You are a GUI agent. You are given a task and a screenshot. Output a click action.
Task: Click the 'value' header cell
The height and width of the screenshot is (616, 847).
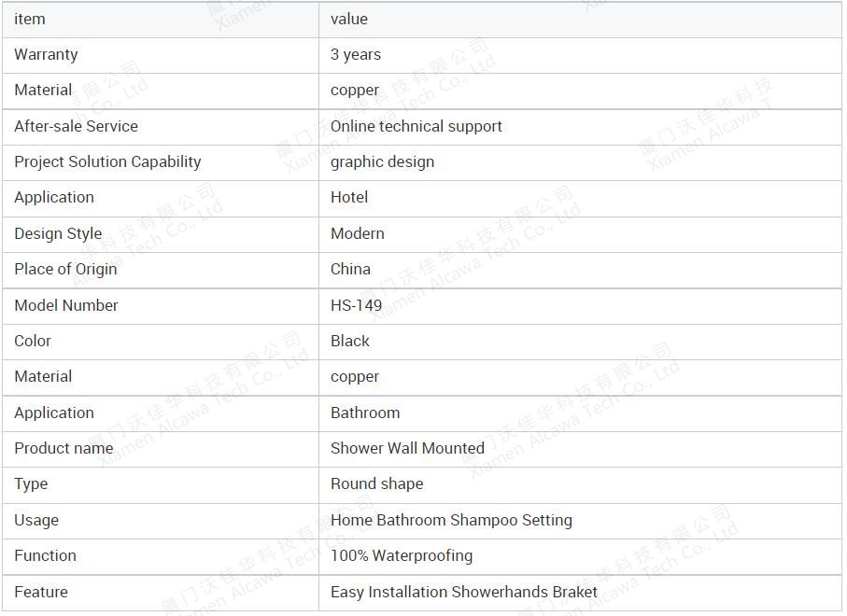click(580, 20)
